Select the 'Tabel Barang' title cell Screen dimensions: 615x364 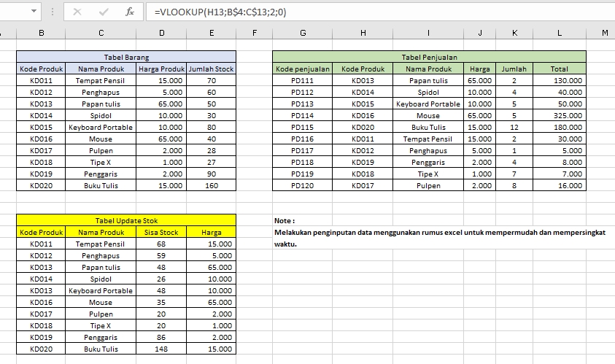point(126,57)
